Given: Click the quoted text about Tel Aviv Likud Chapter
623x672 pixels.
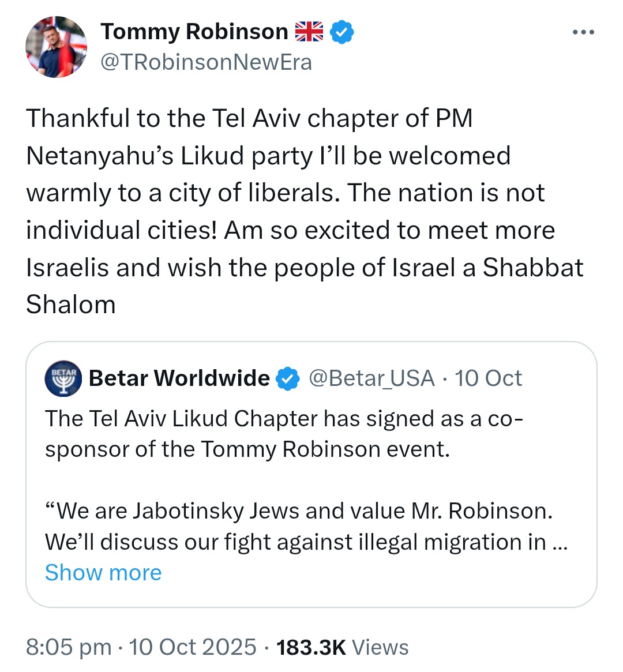Looking at the screenshot, I should (284, 434).
